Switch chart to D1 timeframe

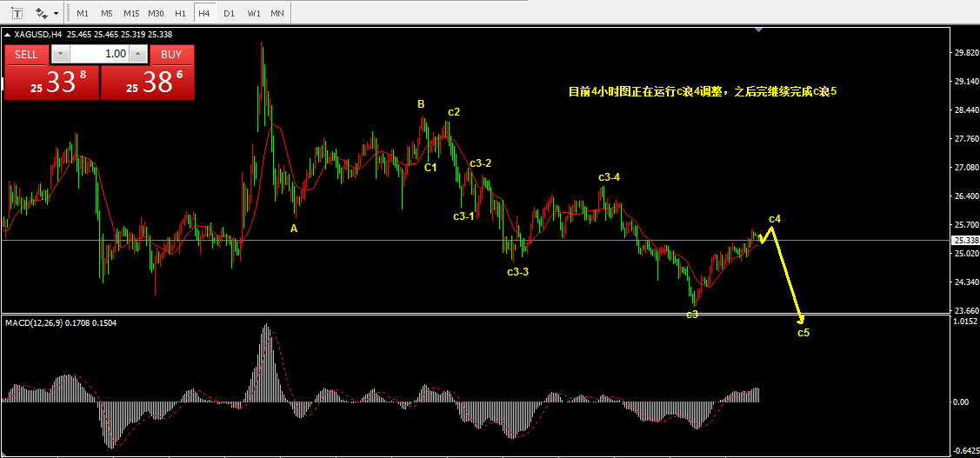click(229, 12)
